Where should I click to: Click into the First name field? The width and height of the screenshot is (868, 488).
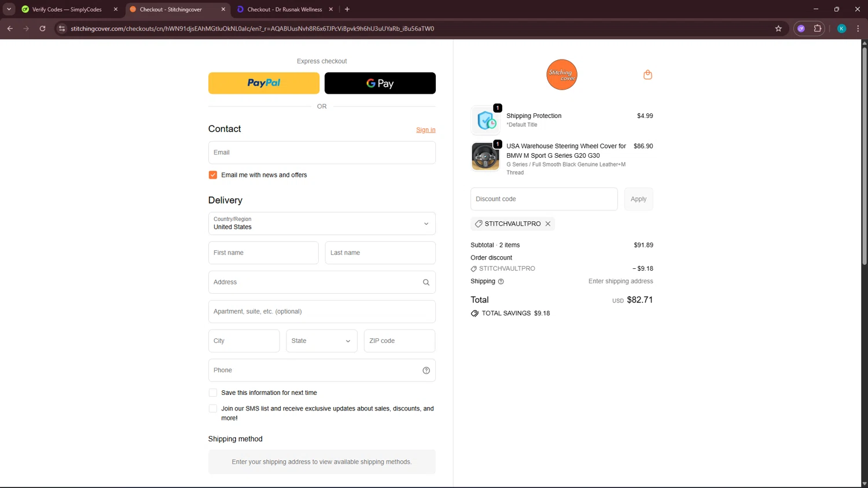tap(263, 253)
